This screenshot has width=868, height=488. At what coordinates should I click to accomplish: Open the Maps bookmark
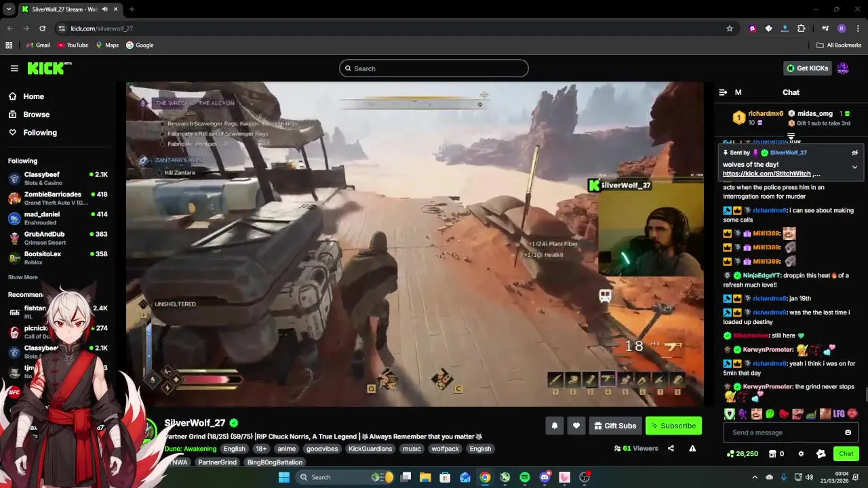click(107, 45)
